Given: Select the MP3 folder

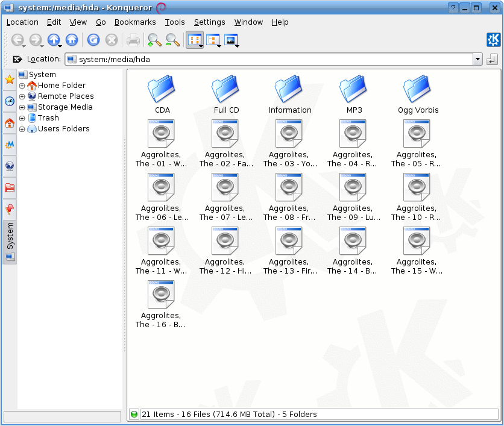Looking at the screenshot, I should coord(354,95).
